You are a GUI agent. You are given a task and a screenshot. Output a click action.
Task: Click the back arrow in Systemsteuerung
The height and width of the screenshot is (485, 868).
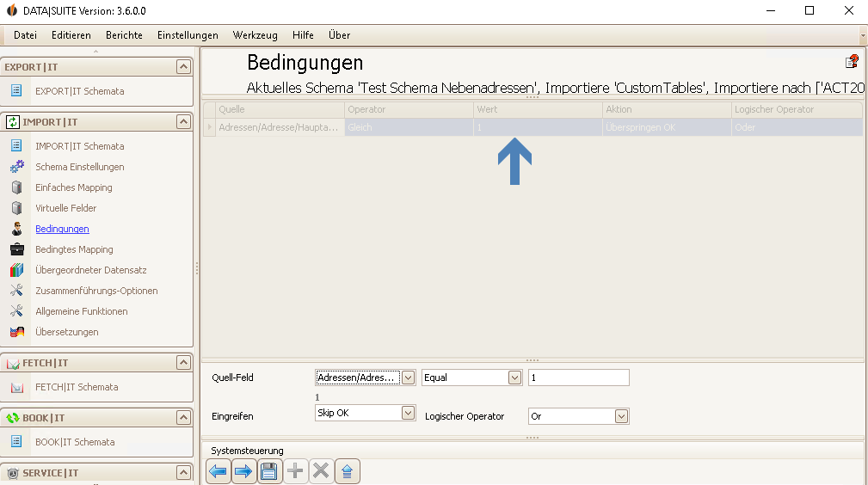coord(219,471)
